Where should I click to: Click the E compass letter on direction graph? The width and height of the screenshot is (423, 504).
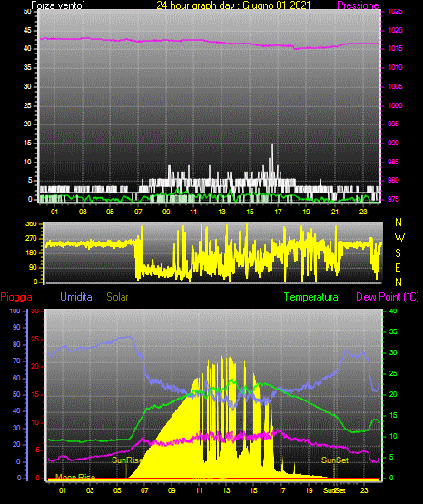(x=398, y=267)
